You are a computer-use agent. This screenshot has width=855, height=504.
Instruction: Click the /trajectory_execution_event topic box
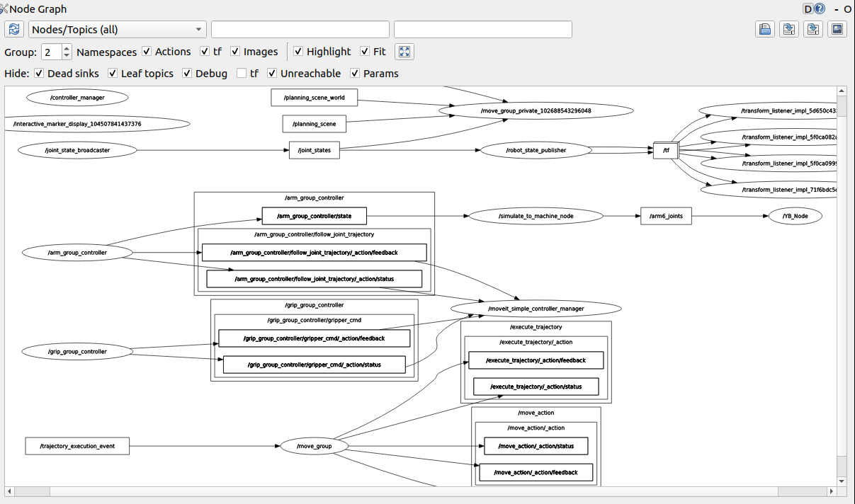tap(77, 446)
